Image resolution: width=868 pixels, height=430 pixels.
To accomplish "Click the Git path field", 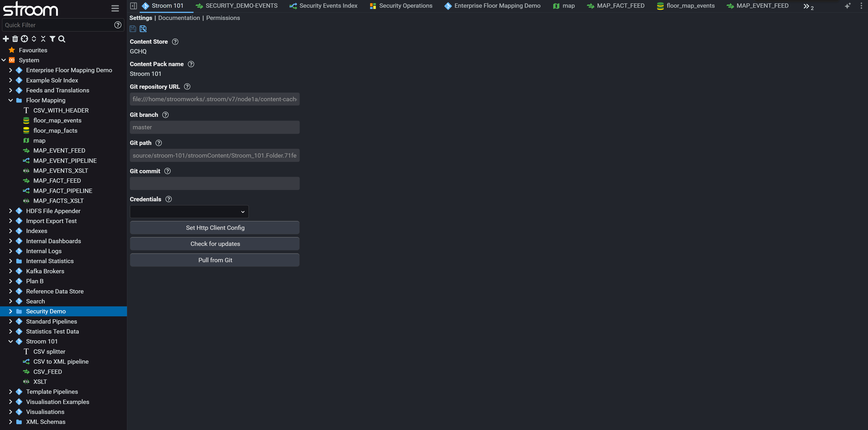I will 215,156.
